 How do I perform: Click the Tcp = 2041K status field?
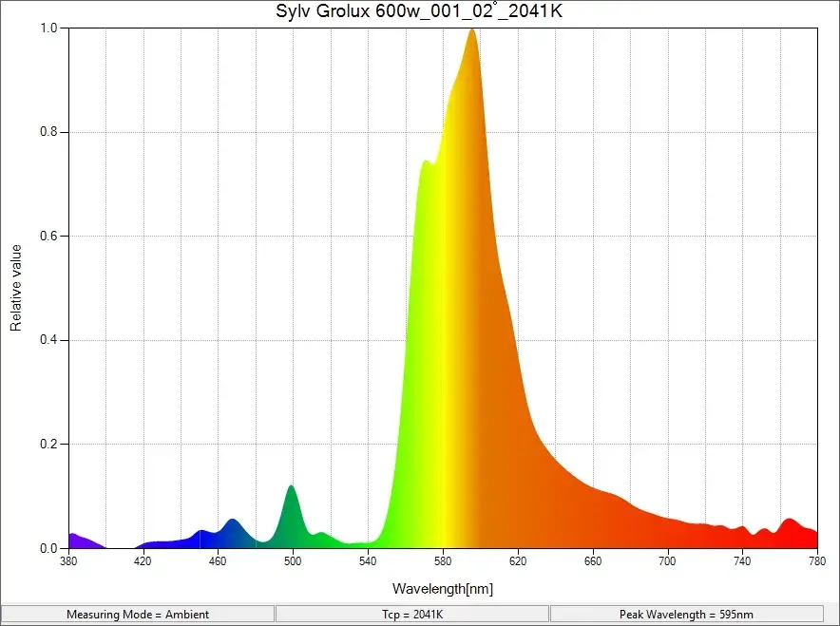[x=412, y=615]
